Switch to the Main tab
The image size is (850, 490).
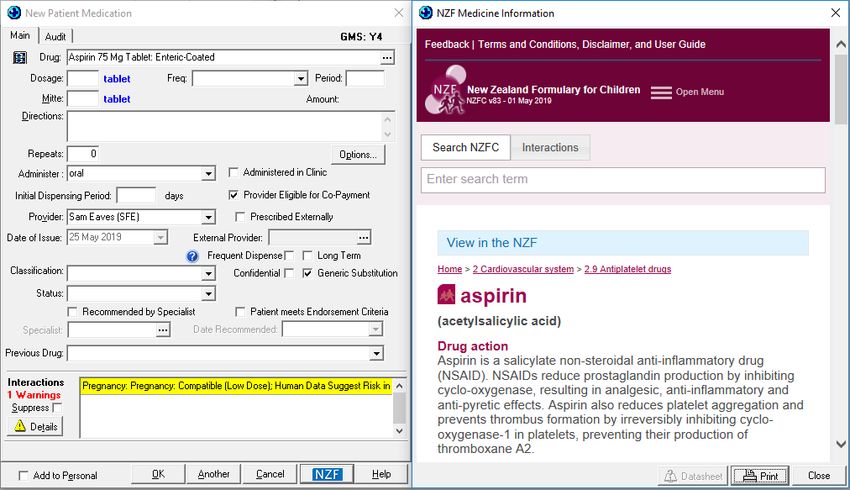pyautogui.click(x=20, y=35)
